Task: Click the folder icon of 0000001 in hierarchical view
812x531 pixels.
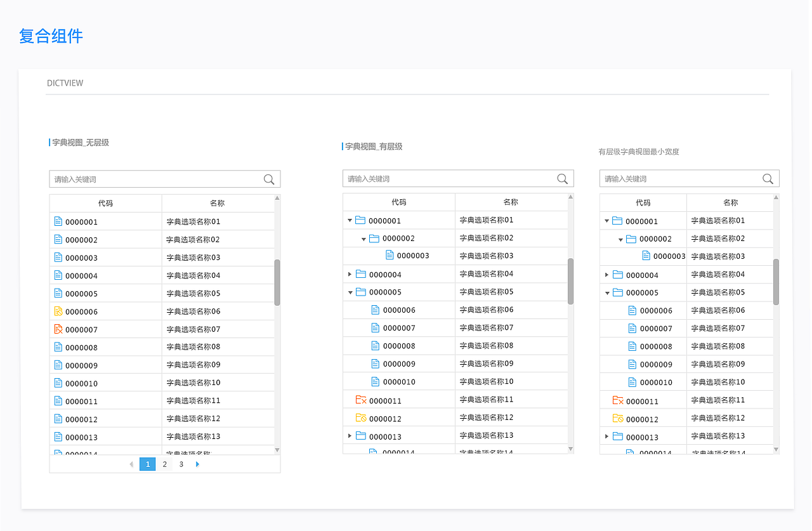Action: 360,220
